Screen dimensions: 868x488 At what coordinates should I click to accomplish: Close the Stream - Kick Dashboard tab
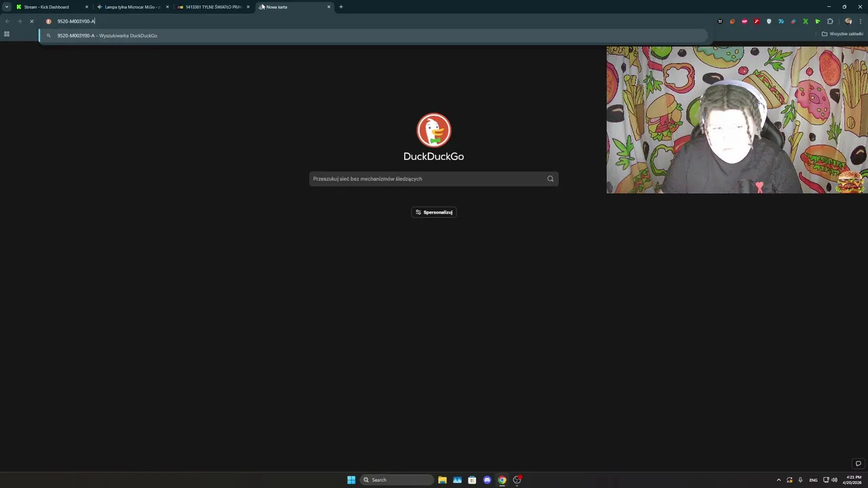[86, 7]
